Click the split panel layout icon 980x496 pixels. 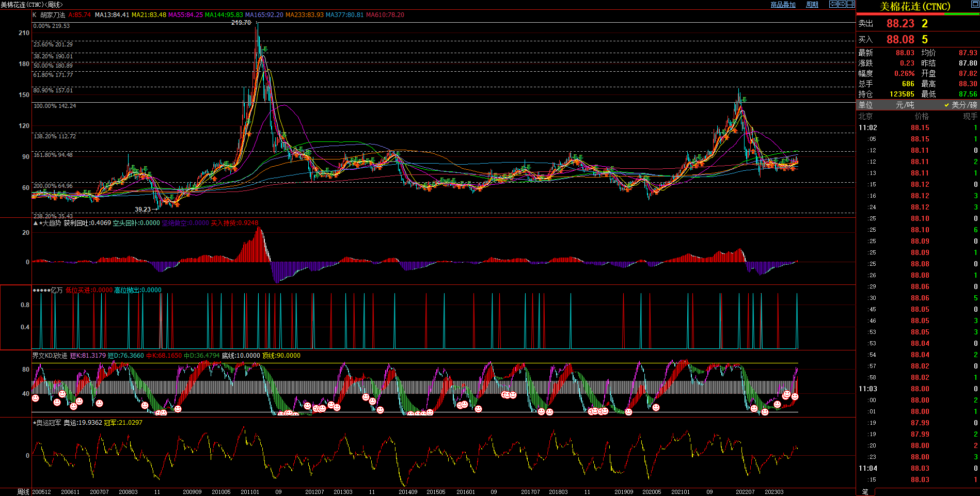851,4
